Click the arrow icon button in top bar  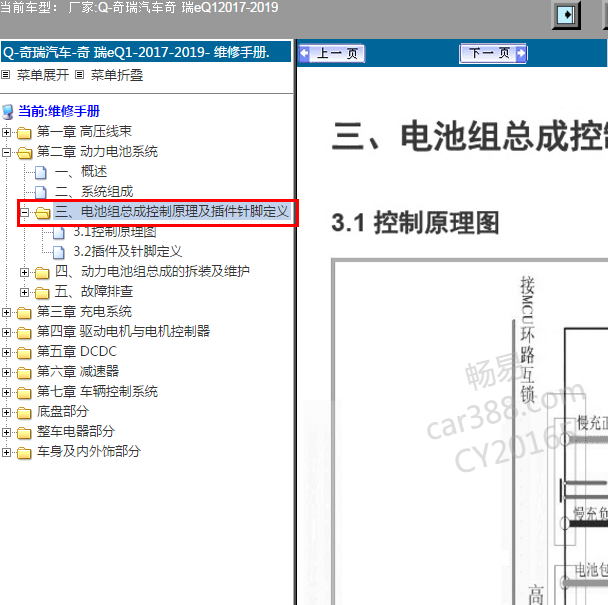[x=566, y=15]
